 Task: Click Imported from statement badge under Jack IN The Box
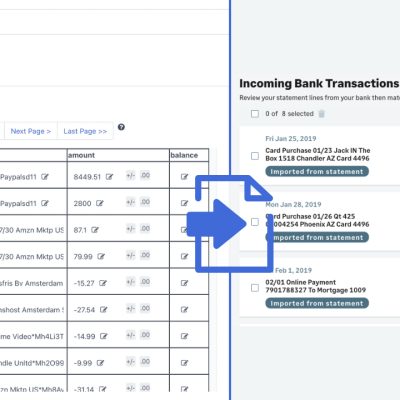point(317,172)
